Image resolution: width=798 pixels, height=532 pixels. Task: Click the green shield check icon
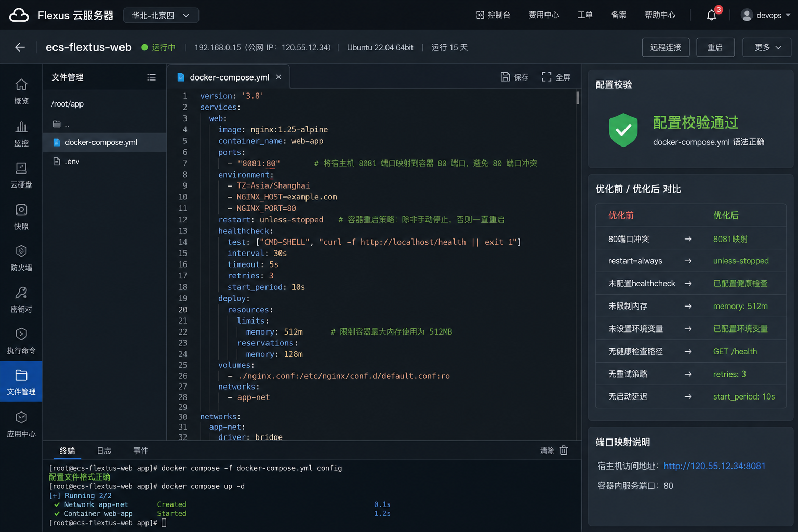pos(623,130)
